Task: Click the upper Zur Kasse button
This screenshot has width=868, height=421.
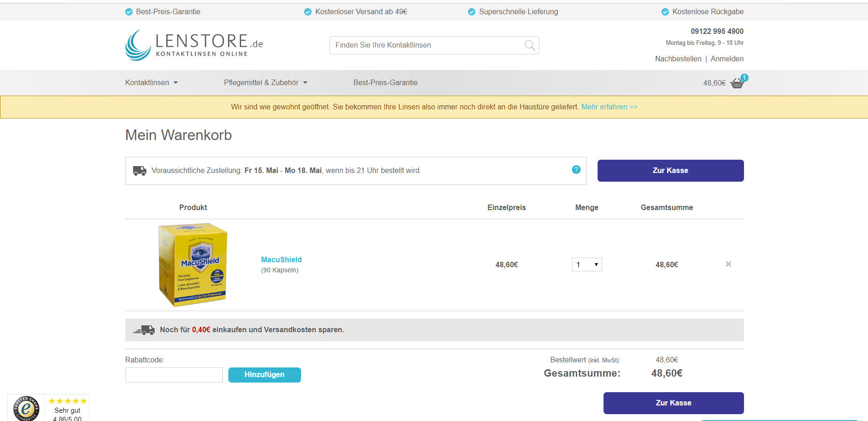Action: 670,171
